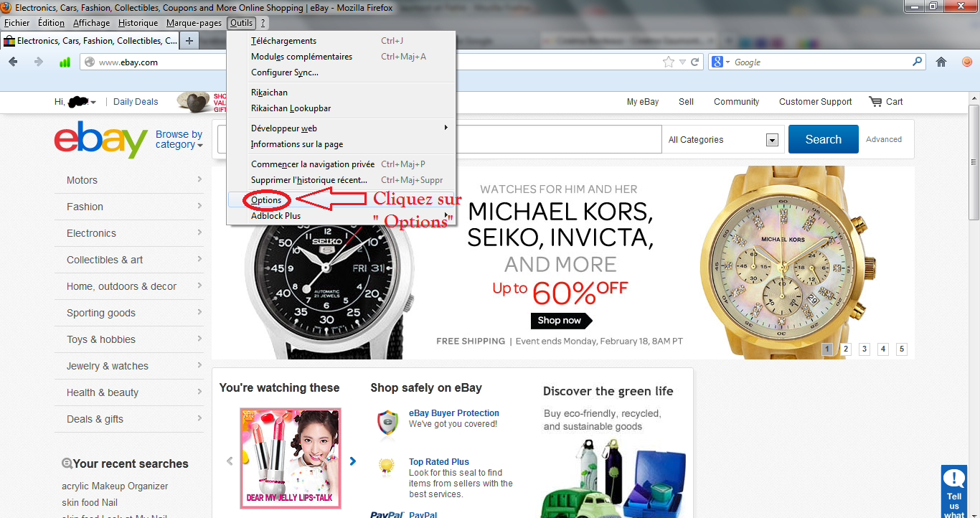Select banner slide 3
The height and width of the screenshot is (518, 980).
(864, 349)
